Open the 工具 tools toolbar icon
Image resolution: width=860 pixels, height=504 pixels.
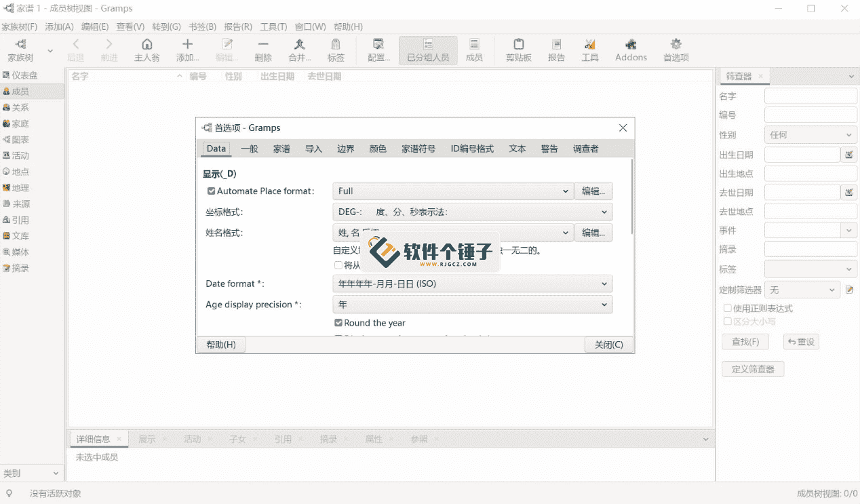click(590, 50)
